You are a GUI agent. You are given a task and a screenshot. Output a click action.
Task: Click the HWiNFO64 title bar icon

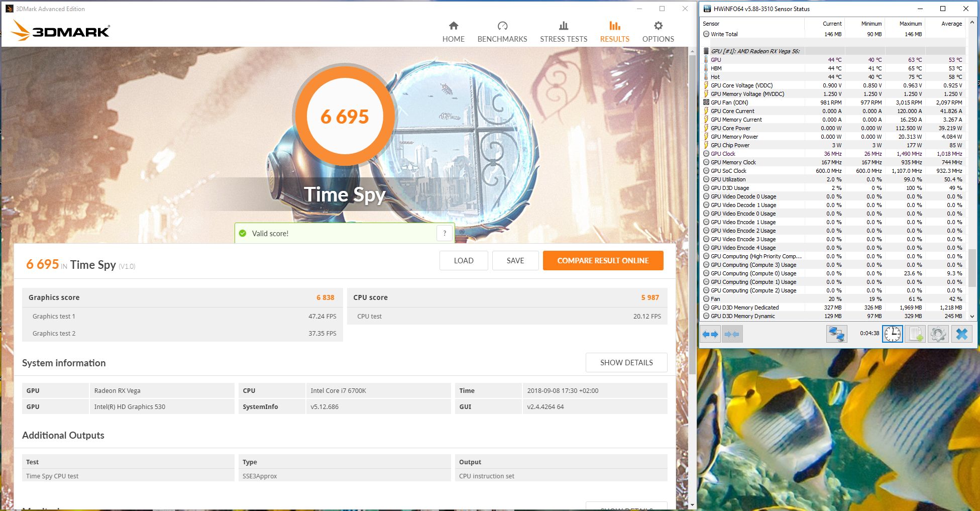[707, 9]
